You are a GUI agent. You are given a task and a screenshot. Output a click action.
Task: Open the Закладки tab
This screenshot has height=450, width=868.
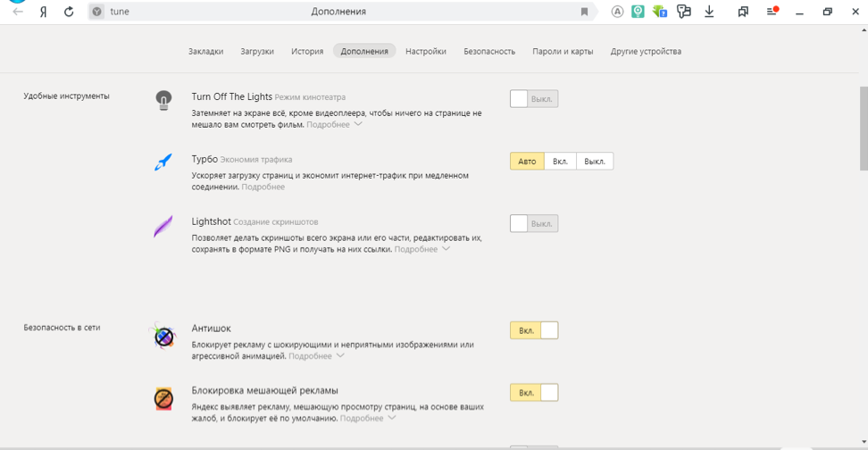(205, 52)
